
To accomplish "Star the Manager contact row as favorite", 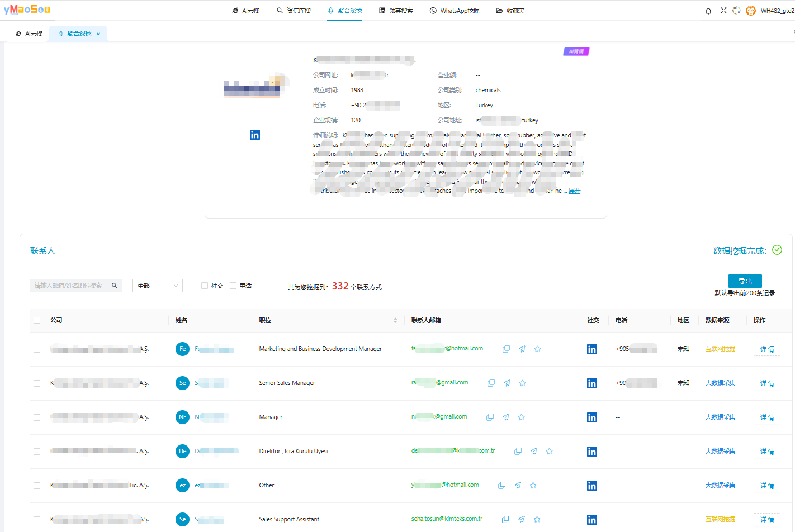I will (x=522, y=417).
